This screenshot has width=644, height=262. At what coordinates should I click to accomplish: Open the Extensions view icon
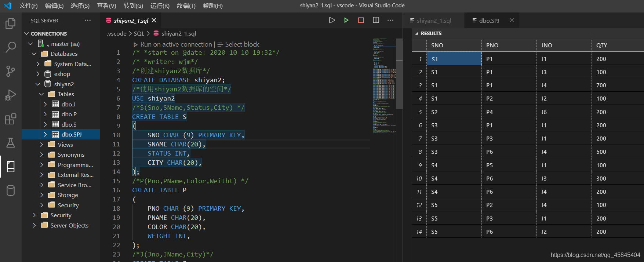point(11,119)
